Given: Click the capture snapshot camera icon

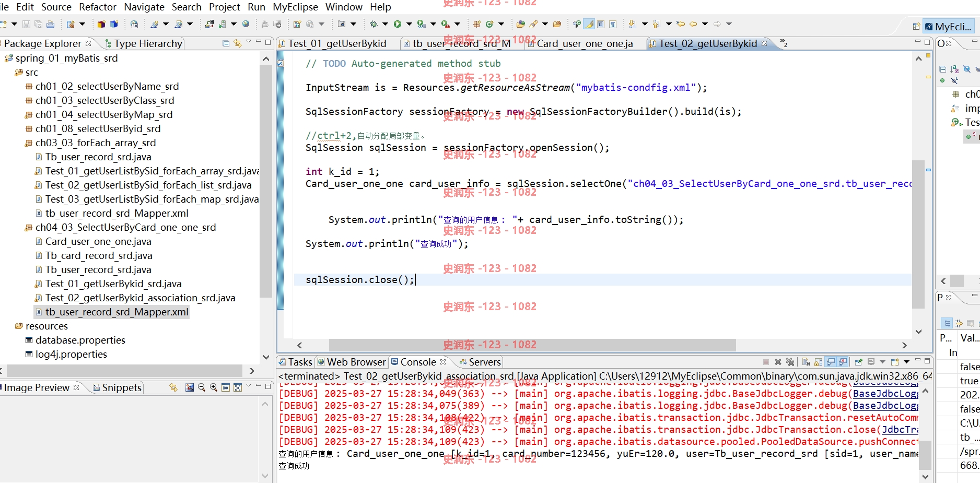Looking at the screenshot, I should [x=341, y=24].
